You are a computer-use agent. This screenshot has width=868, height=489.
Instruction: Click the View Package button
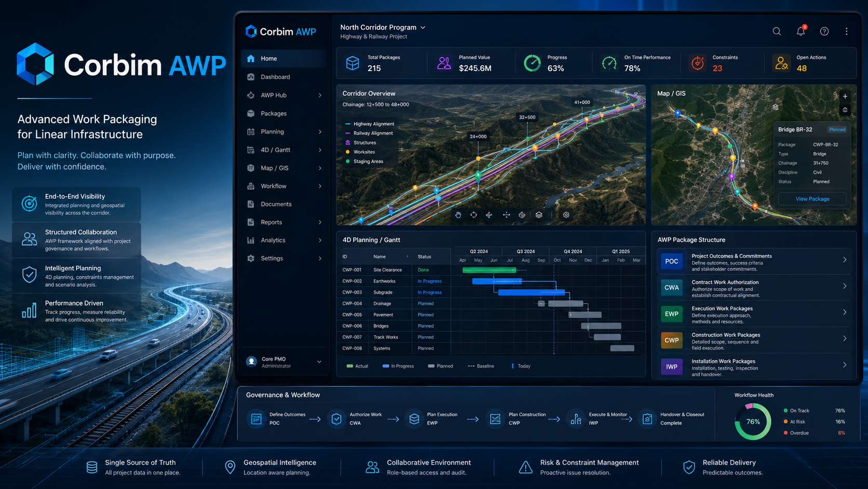(812, 199)
